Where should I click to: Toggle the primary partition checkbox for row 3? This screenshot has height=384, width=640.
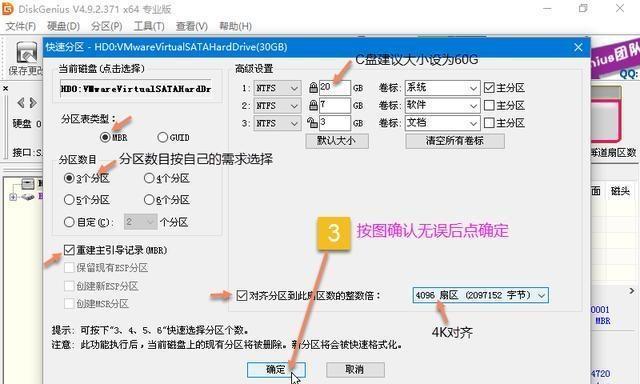tap(489, 123)
